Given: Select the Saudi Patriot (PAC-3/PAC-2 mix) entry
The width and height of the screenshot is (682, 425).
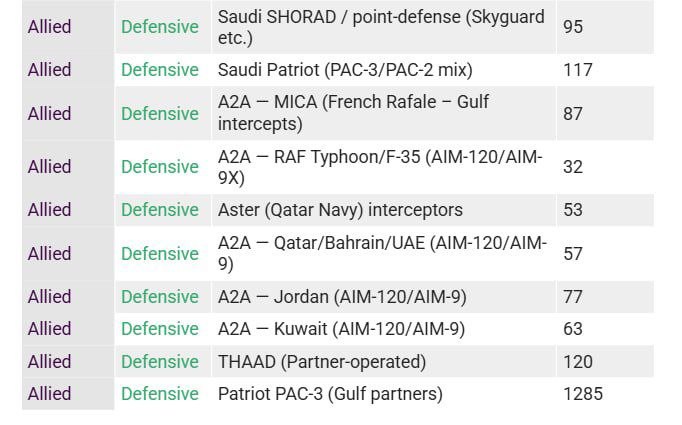Looking at the screenshot, I should click(345, 70).
